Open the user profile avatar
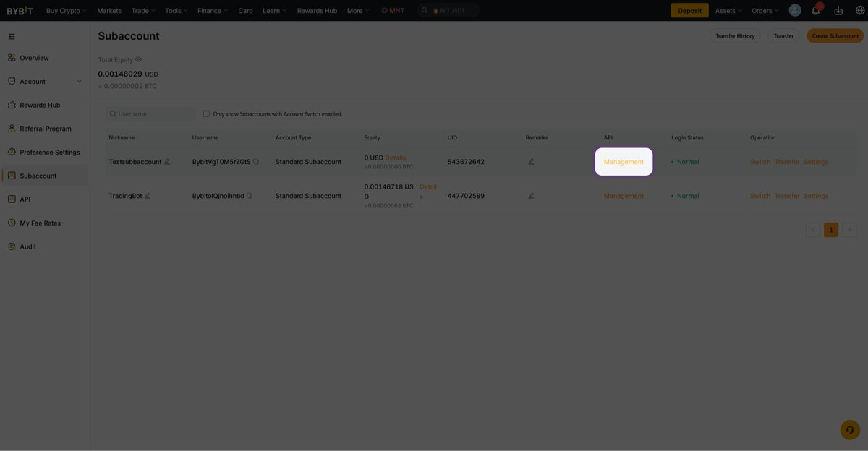Screen dimensions: 868x451 coord(795,10)
